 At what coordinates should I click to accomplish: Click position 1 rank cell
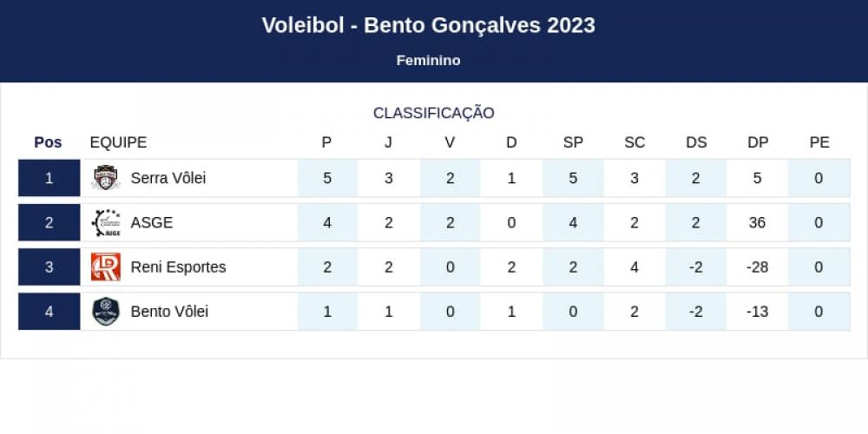click(49, 178)
